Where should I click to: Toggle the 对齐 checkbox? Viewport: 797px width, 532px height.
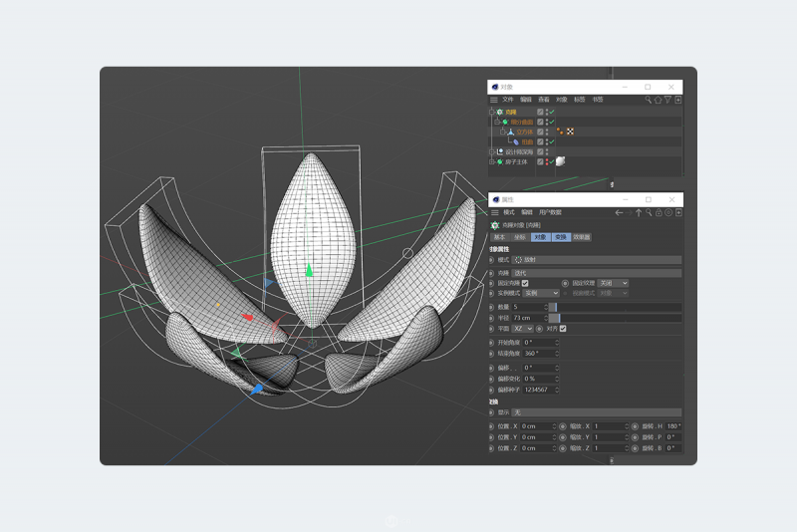564,328
